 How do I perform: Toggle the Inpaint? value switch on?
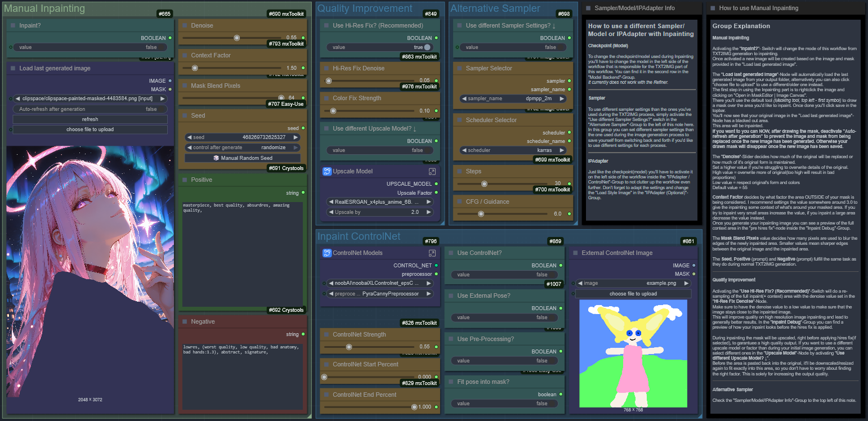pyautogui.click(x=90, y=47)
